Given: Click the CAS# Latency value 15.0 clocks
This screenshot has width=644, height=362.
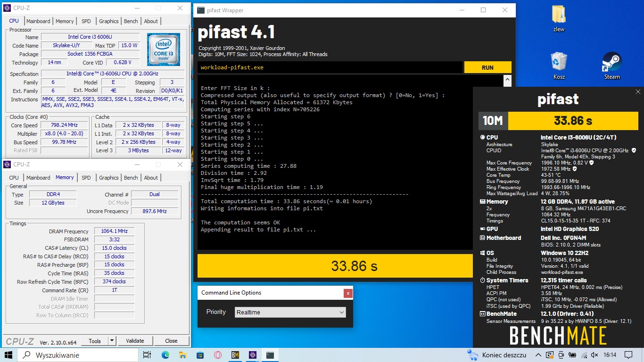Looking at the screenshot, I should pos(114,248).
